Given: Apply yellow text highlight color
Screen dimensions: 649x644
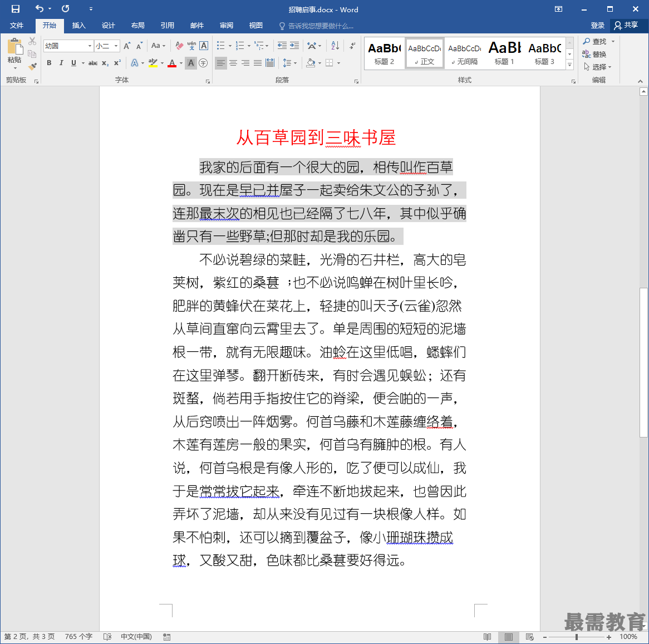Looking at the screenshot, I should pos(153,63).
